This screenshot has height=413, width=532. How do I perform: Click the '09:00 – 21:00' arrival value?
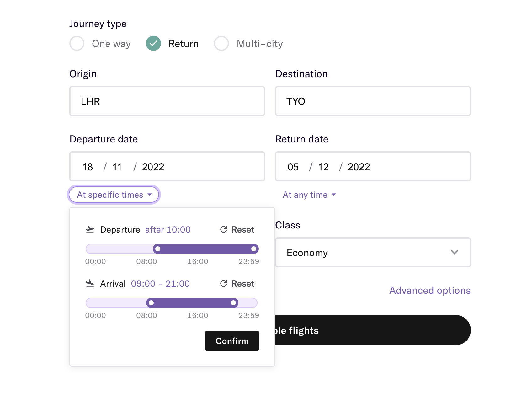coord(160,284)
